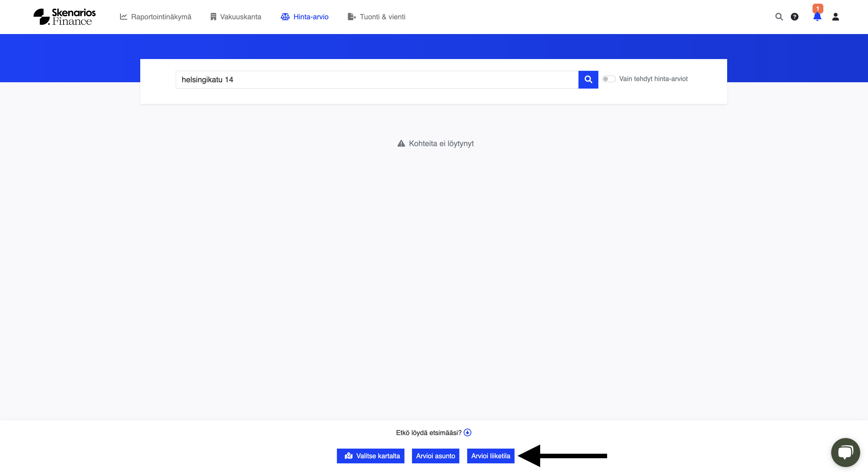Click the red notification count badge
Viewport: 868px width, 473px height.
pos(817,8)
